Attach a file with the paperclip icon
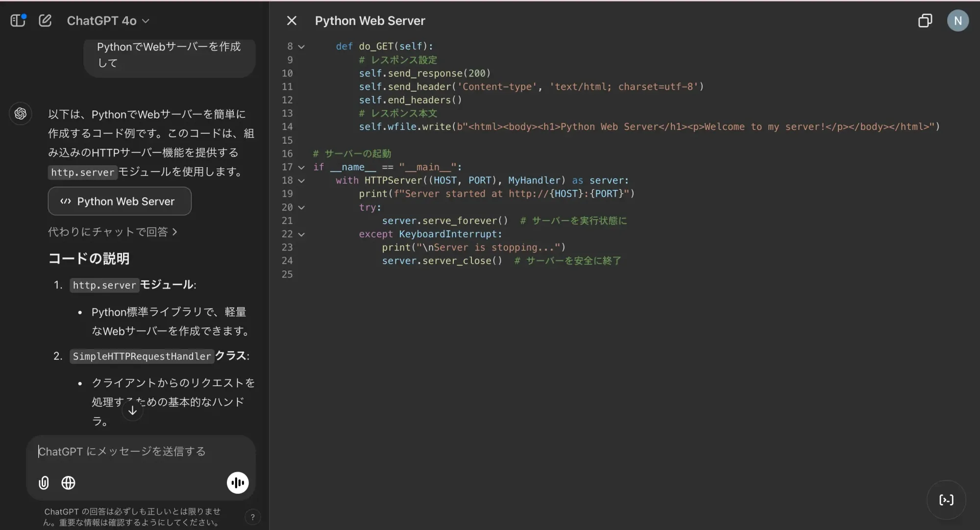The image size is (980, 530). [x=44, y=483]
